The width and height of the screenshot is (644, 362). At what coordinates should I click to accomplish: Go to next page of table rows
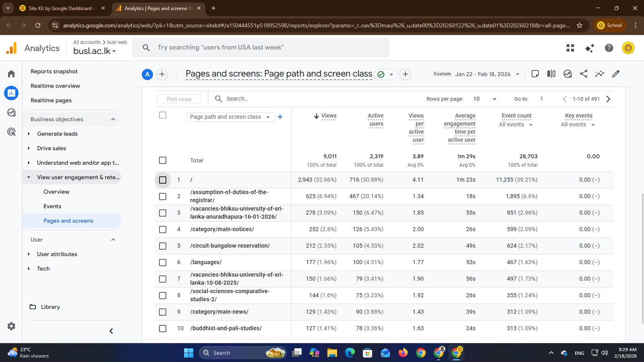coord(608,99)
